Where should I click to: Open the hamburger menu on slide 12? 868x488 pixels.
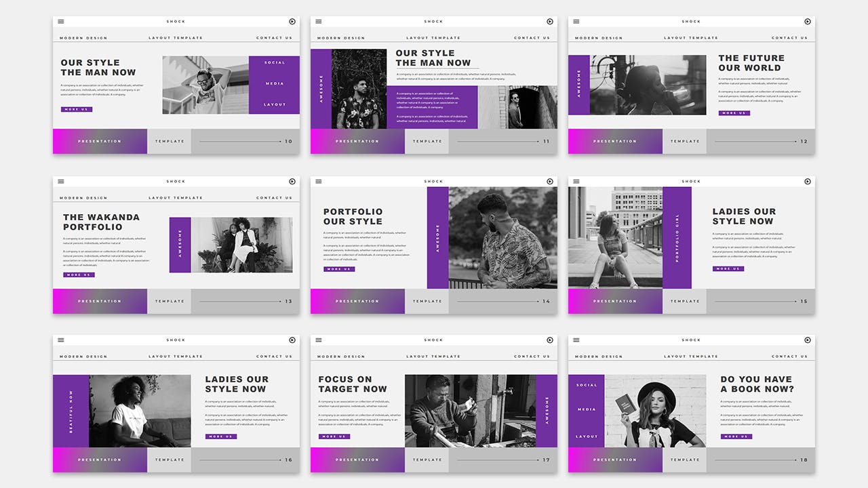pyautogui.click(x=576, y=22)
